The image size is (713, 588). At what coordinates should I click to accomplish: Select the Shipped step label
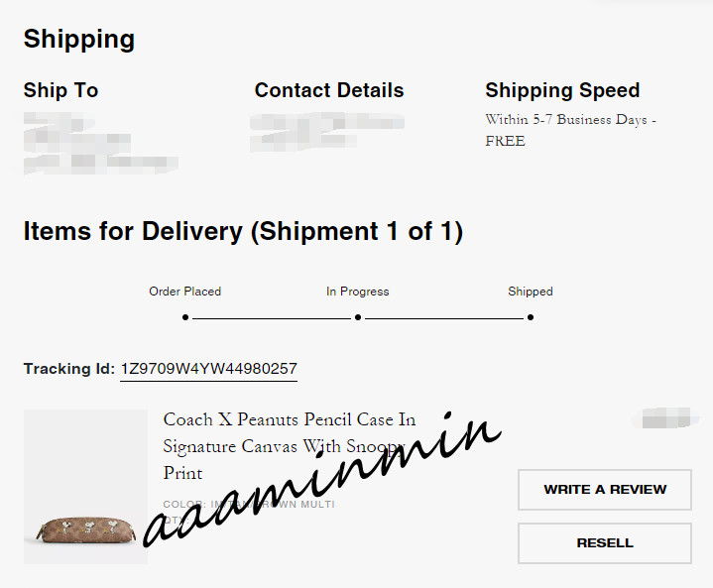[531, 292]
